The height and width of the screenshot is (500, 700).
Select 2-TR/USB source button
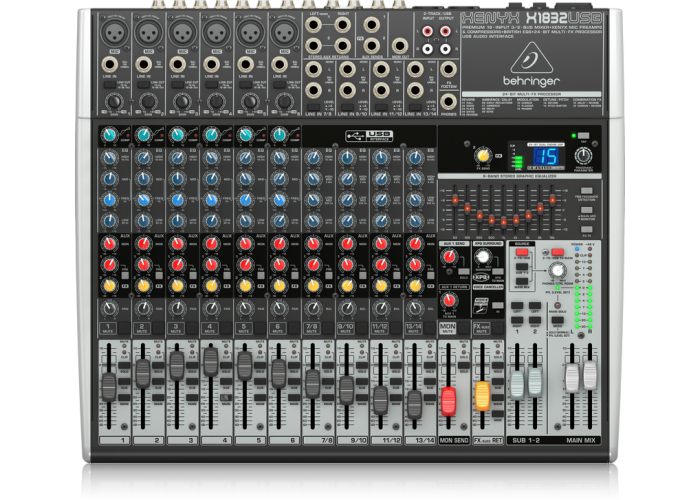[522, 252]
